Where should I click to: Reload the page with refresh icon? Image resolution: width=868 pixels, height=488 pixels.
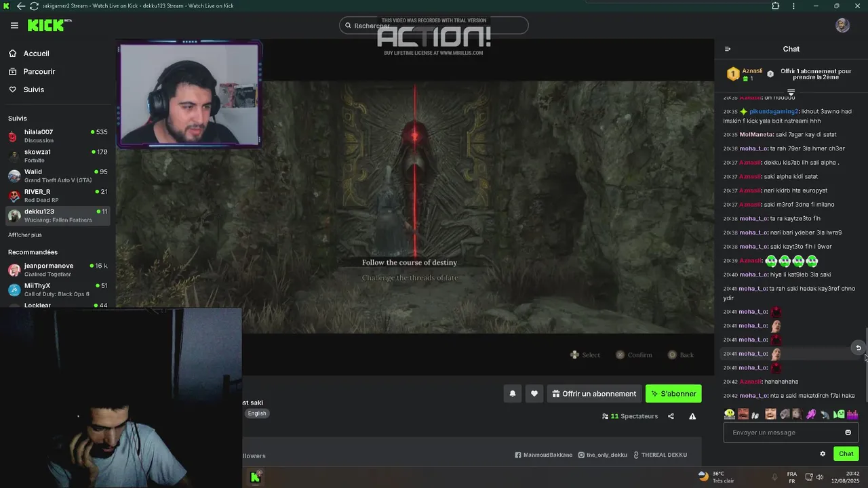[34, 6]
